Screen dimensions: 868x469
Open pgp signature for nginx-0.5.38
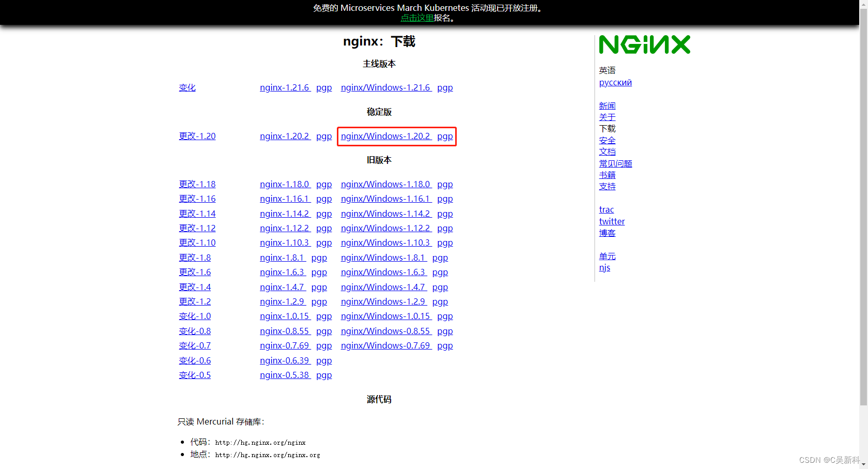coord(324,375)
